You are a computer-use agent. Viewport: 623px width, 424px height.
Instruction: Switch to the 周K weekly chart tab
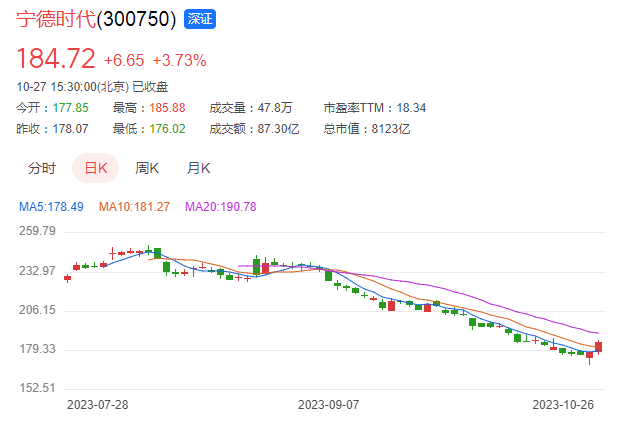(x=147, y=168)
